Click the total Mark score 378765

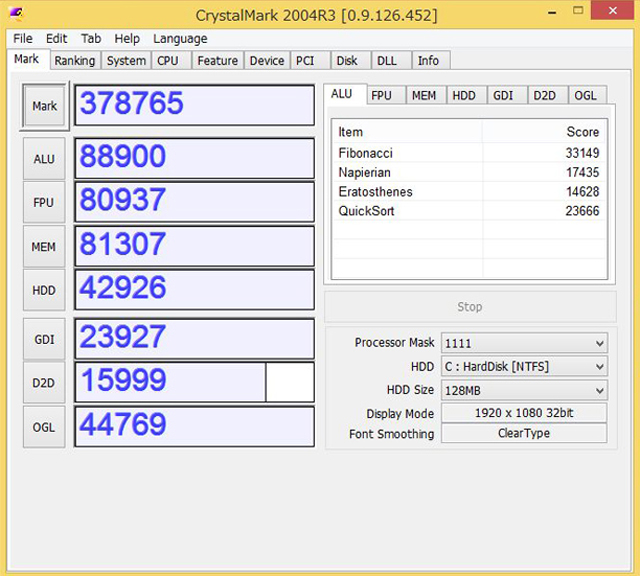(194, 105)
